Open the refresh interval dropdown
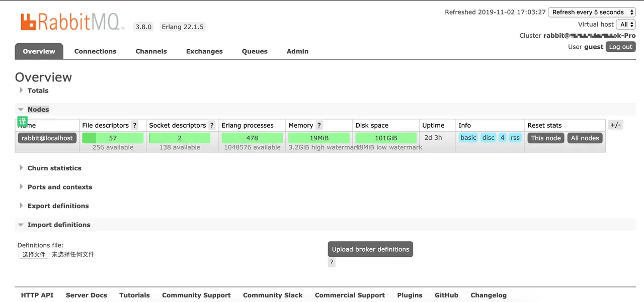The image size is (644, 302). click(x=592, y=12)
